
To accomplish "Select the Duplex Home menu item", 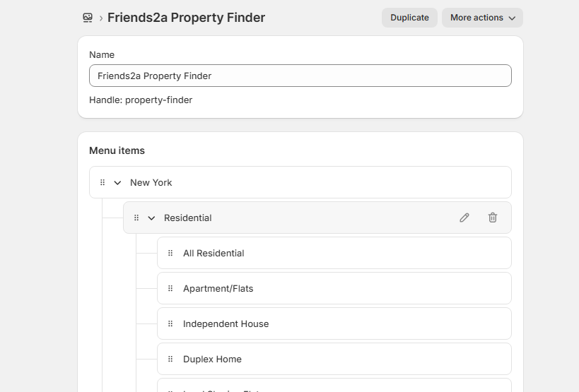I will click(x=212, y=359).
